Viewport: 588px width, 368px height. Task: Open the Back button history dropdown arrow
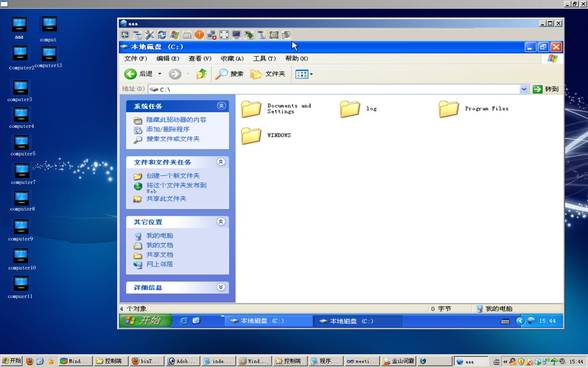tap(159, 74)
